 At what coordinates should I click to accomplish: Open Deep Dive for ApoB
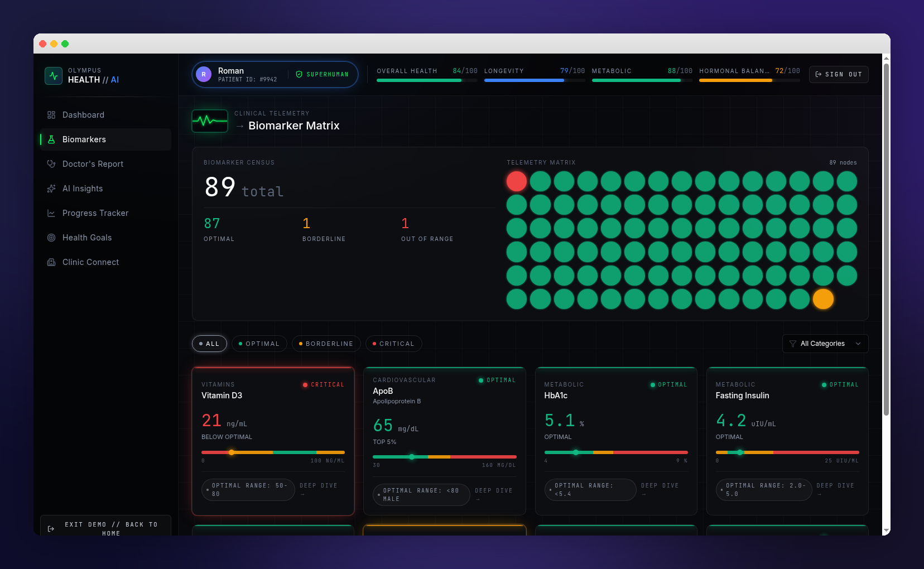[x=493, y=495]
